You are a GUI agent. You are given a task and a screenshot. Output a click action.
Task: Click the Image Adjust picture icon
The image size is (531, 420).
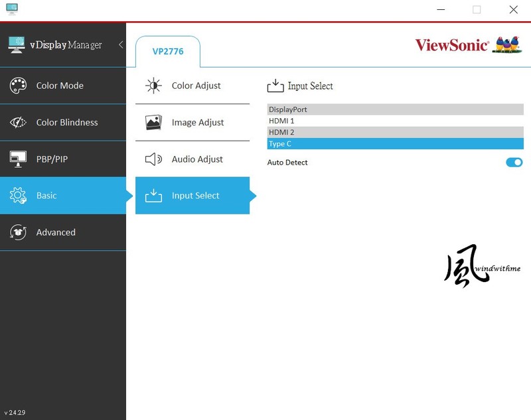point(153,122)
